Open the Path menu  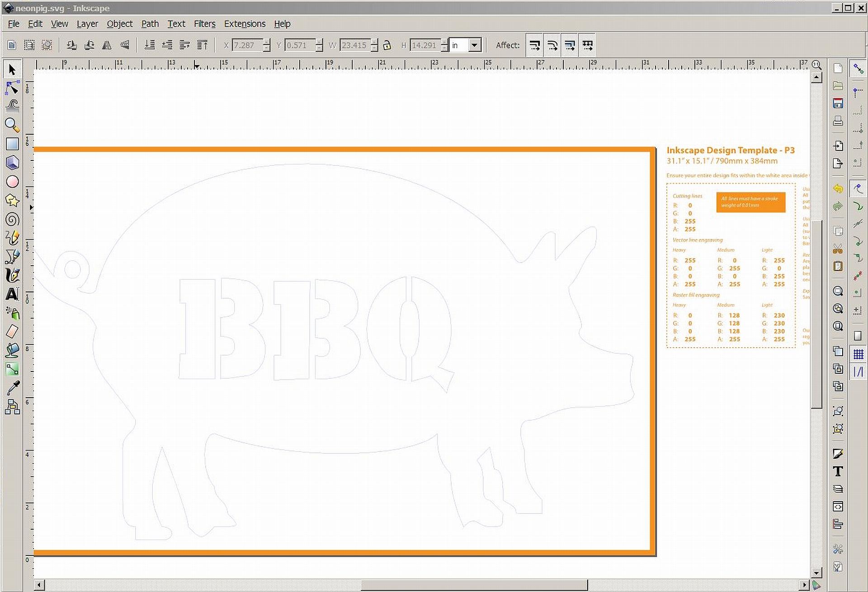click(x=150, y=23)
